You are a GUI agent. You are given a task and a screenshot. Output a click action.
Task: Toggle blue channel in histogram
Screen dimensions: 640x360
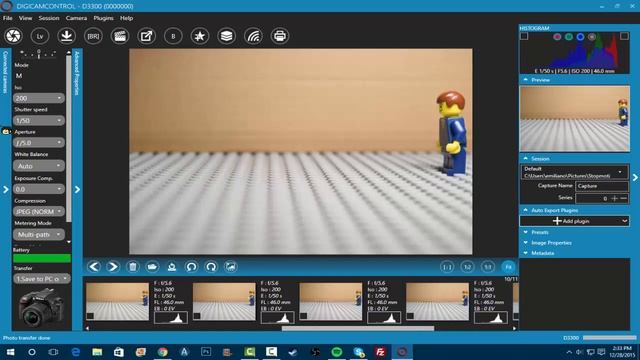tap(580, 37)
